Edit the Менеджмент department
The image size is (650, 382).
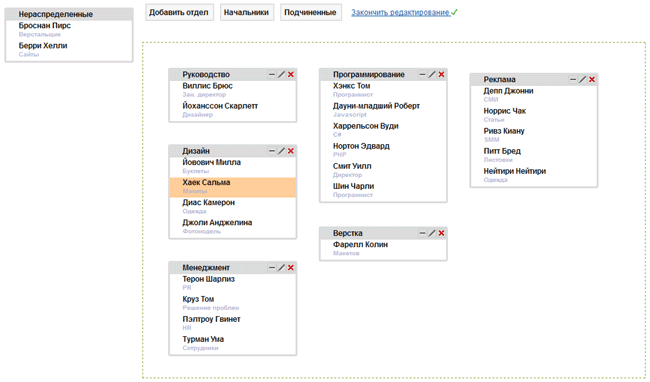pyautogui.click(x=281, y=268)
